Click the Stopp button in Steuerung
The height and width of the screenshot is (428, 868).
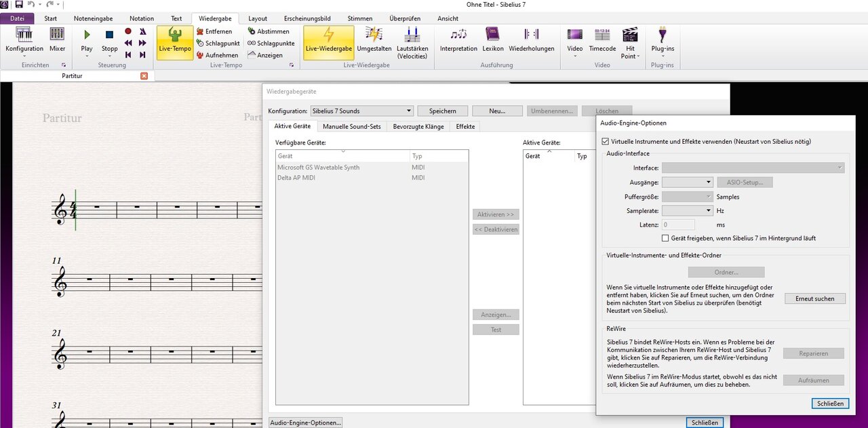click(109, 41)
